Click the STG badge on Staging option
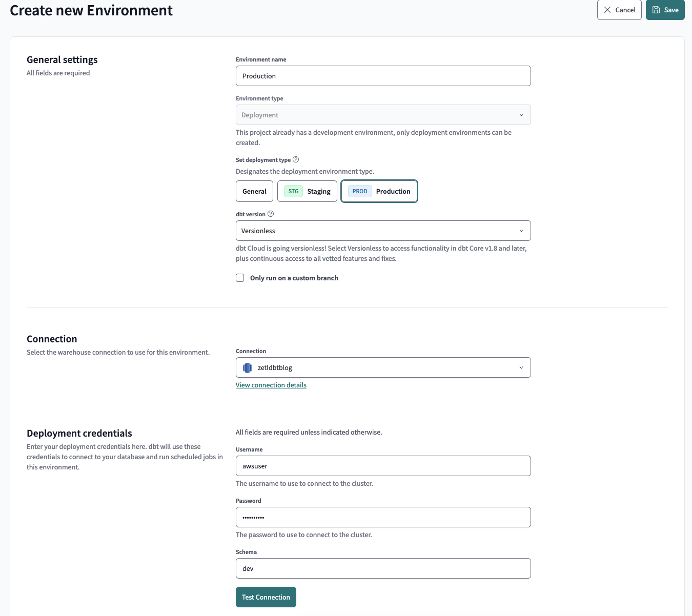This screenshot has height=616, width=692. click(x=293, y=191)
